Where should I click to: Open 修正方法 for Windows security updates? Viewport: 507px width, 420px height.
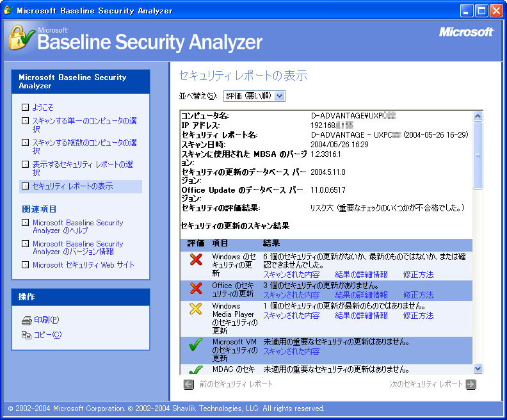click(x=418, y=275)
